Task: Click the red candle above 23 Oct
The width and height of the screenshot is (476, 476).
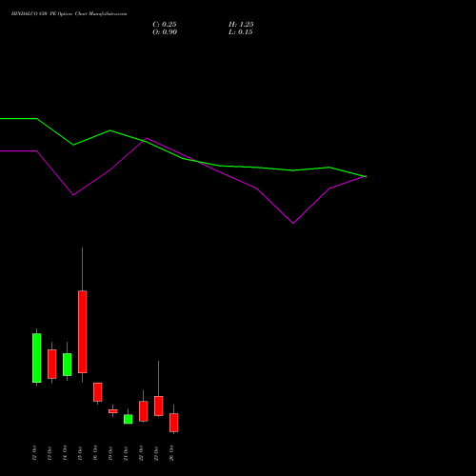Action: [159, 406]
